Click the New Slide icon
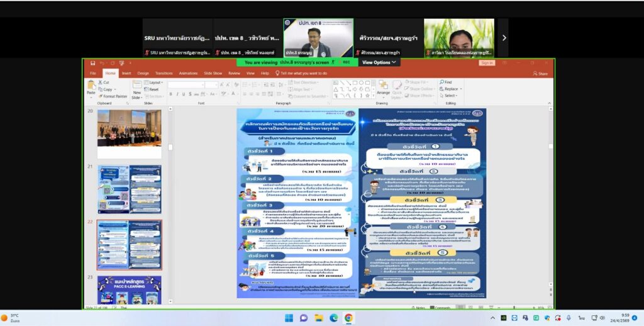644x326 pixels. (x=136, y=85)
